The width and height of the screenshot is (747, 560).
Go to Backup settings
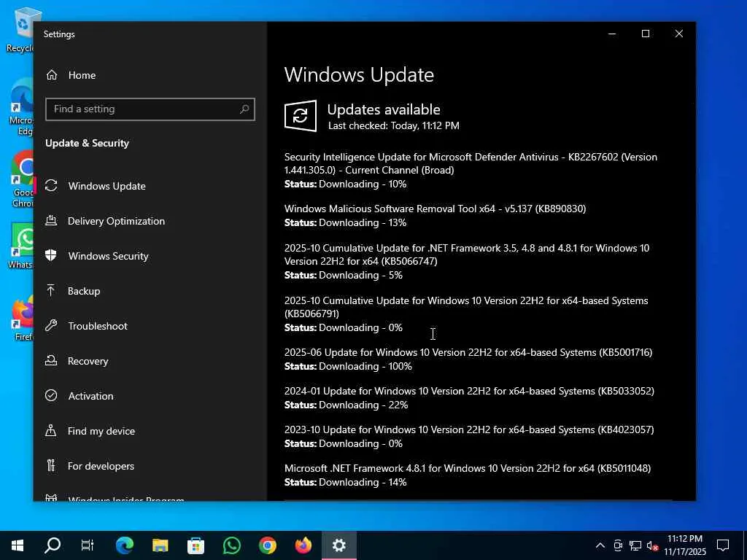point(83,291)
